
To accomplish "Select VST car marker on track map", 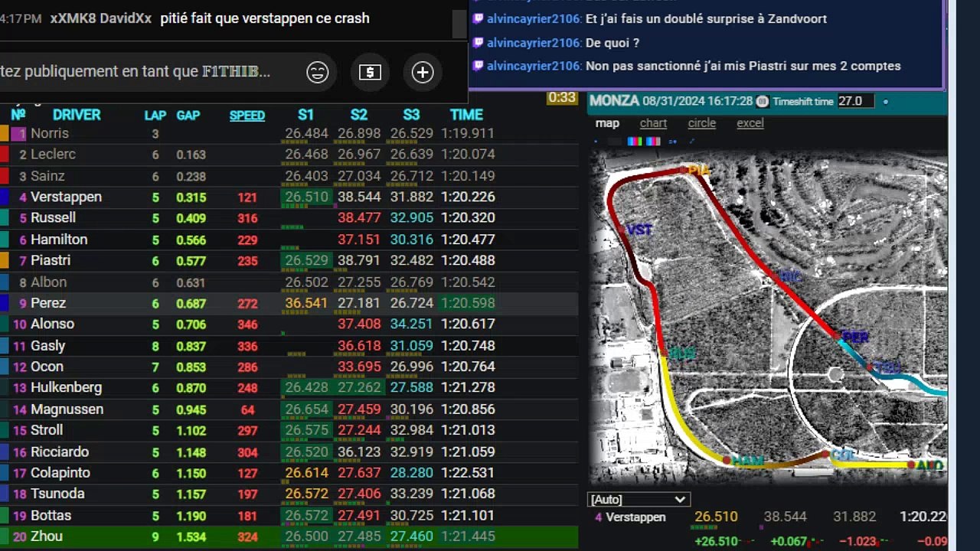I will click(x=639, y=230).
